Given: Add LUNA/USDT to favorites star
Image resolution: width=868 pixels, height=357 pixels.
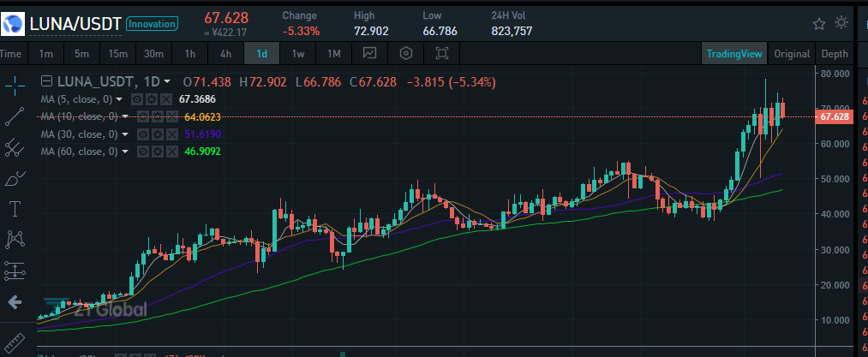Looking at the screenshot, I should click(819, 23).
